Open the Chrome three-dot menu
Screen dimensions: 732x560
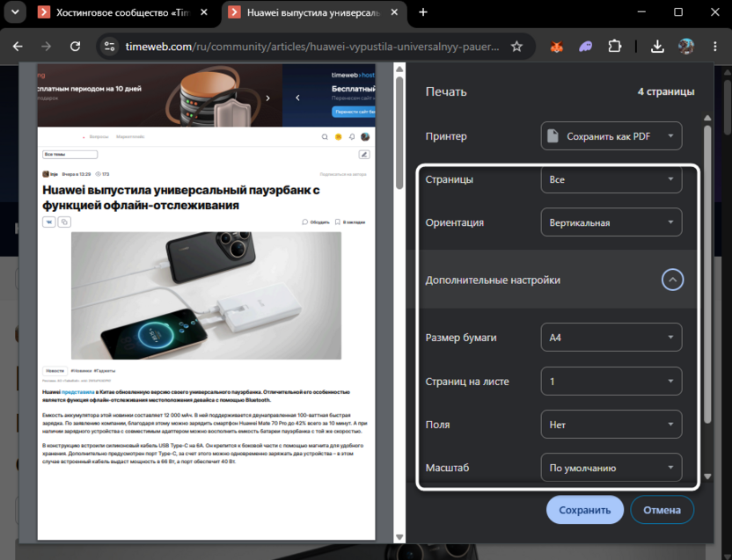click(715, 47)
